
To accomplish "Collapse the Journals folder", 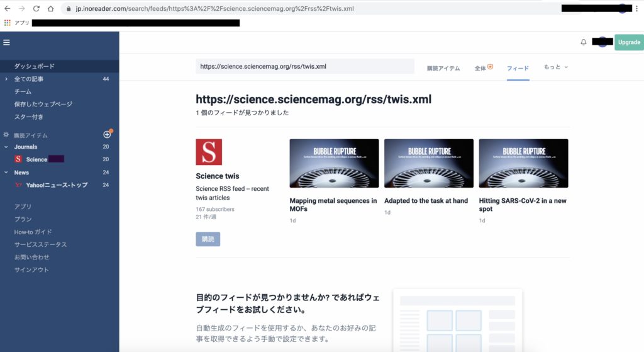I will pyautogui.click(x=6, y=147).
